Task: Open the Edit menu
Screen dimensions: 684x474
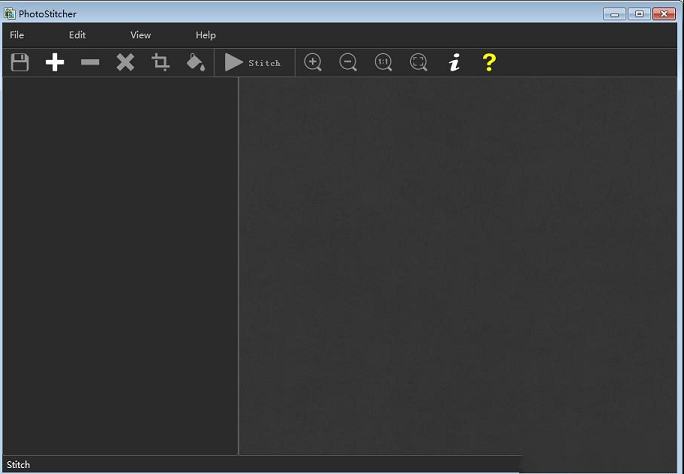Action: point(77,35)
